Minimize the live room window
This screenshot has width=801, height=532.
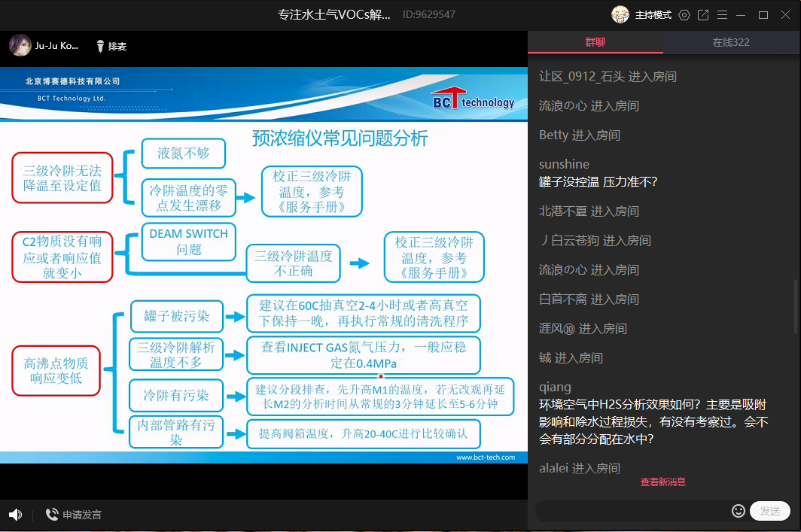(741, 15)
